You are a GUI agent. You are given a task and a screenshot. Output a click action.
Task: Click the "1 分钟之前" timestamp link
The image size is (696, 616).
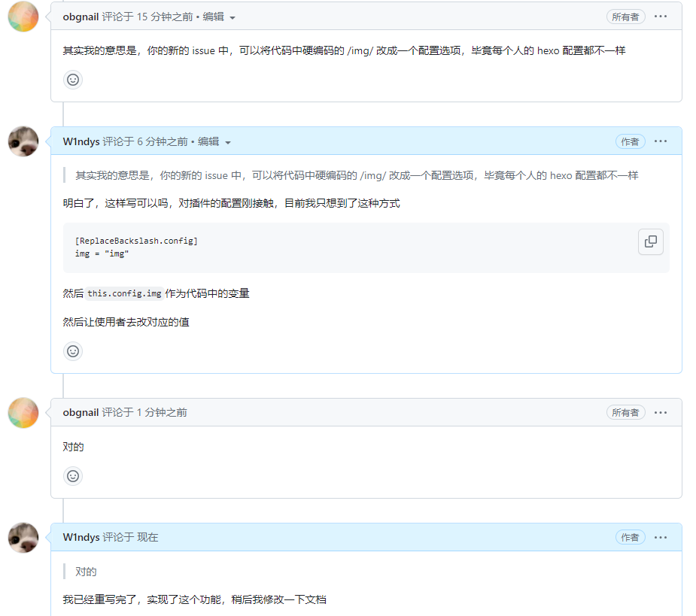162,412
